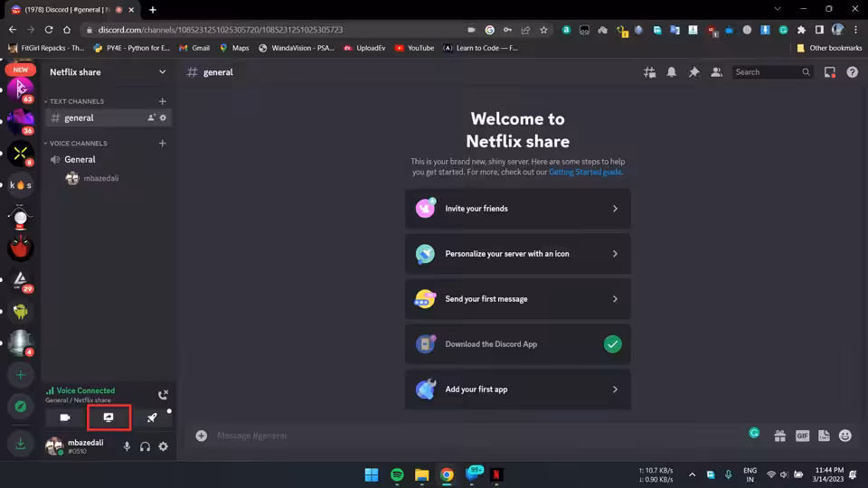Collapse the Text Channels category

pos(74,101)
